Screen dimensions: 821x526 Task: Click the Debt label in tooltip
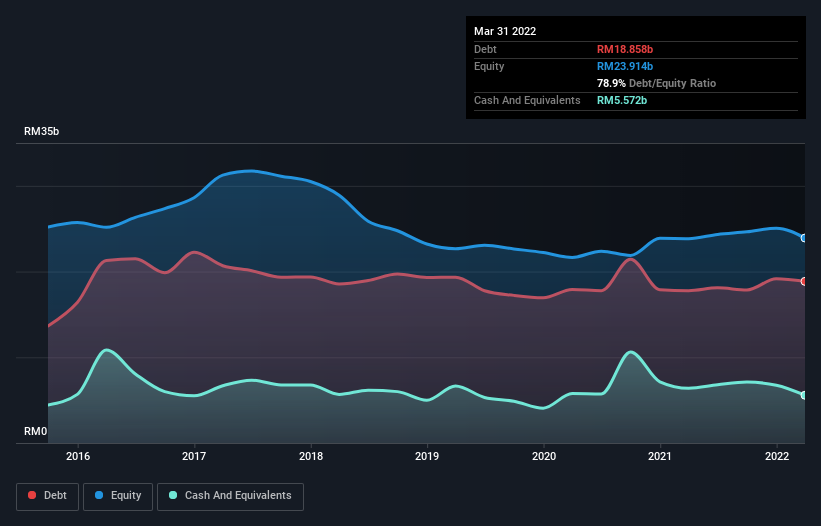click(485, 49)
